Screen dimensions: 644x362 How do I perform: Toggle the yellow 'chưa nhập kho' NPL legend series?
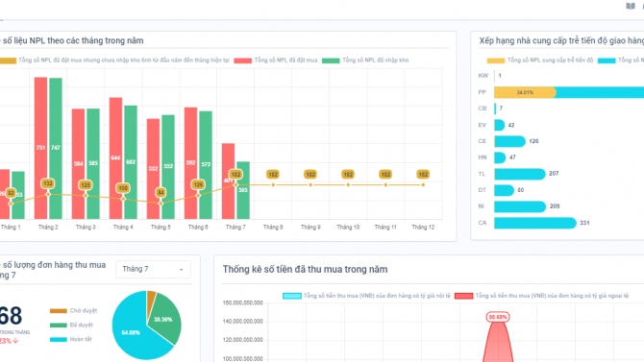coord(114,60)
